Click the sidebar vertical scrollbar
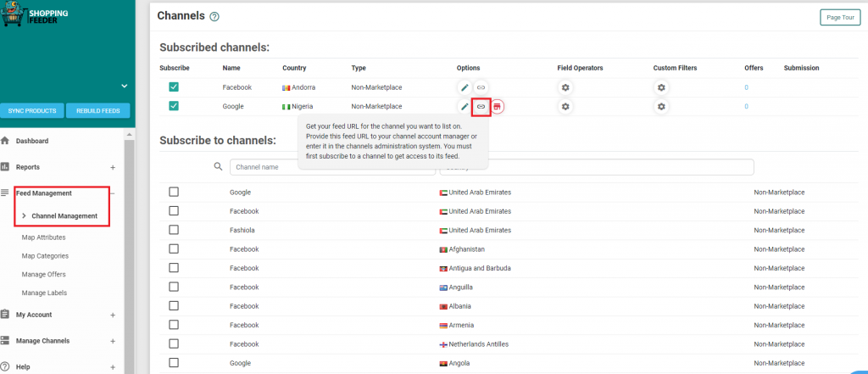The width and height of the screenshot is (868, 374). (x=128, y=255)
